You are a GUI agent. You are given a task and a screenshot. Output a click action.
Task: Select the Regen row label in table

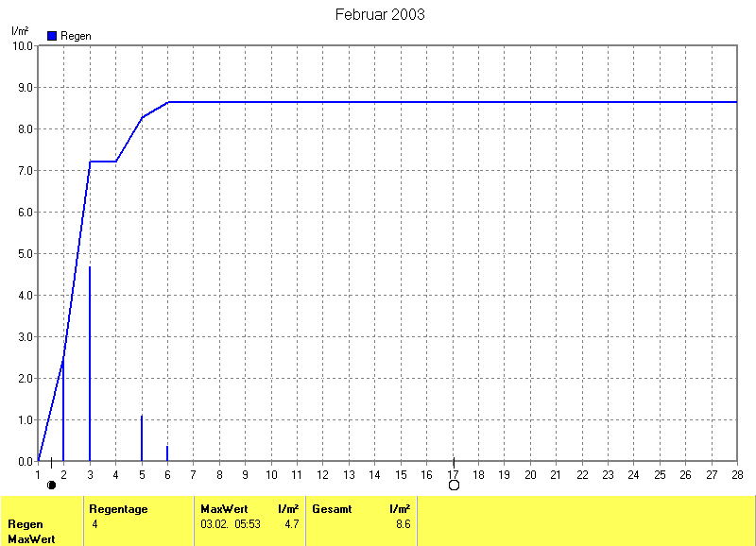[x=25, y=524]
